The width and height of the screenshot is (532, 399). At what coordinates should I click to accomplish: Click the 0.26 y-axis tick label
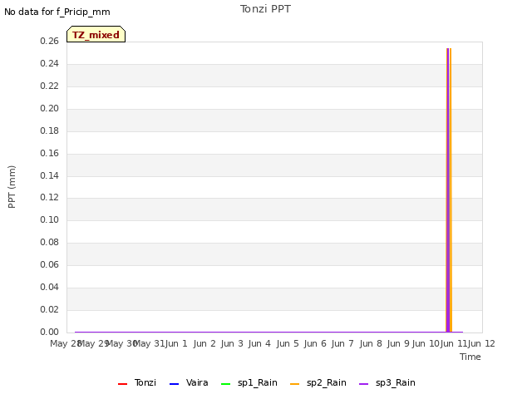(50, 41)
